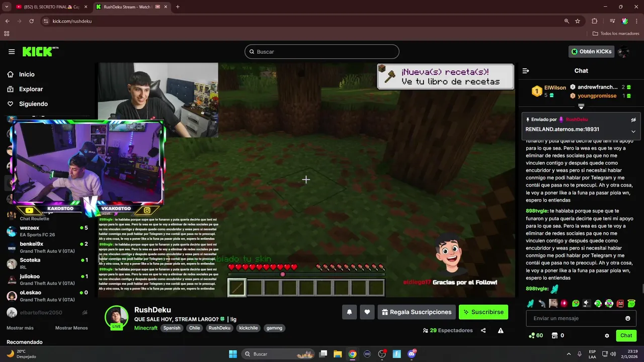Select the Spanish tag
The height and width of the screenshot is (362, 644).
(172, 328)
